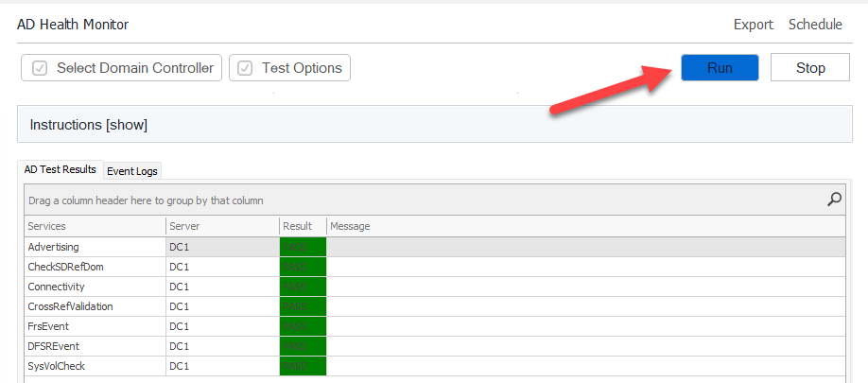Screen dimensions: 868x383
Task: Click the green result cell for SysVolCheck
Action: tap(303, 366)
